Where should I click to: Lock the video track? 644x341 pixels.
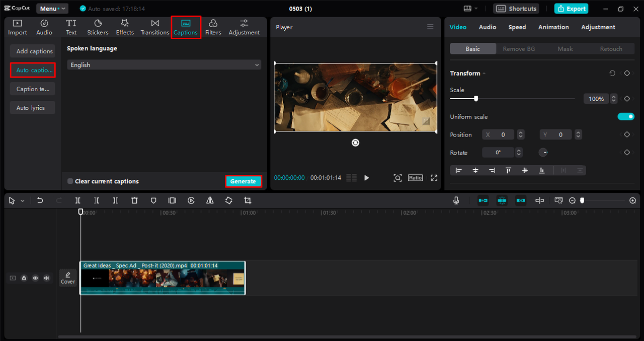click(24, 278)
